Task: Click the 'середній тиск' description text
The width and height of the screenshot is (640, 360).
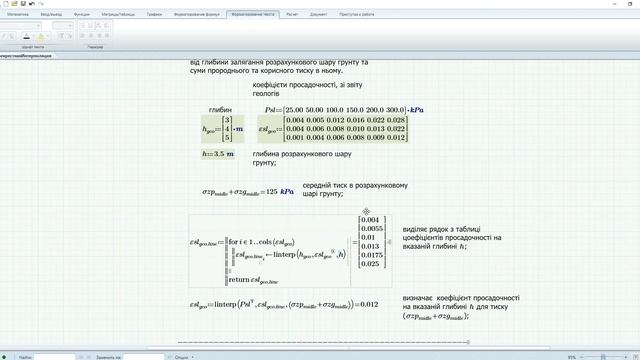Action: [x=355, y=189]
